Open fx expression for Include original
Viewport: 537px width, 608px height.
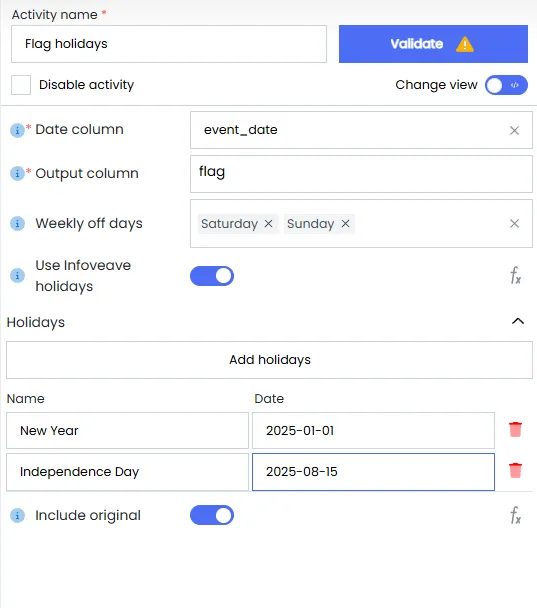coord(515,515)
